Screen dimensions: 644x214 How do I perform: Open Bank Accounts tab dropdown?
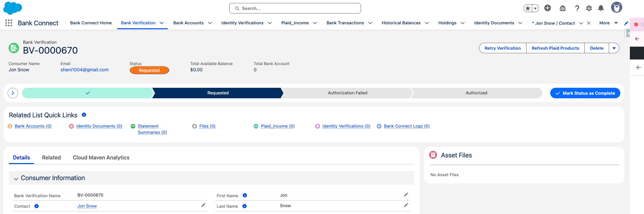[210, 23]
